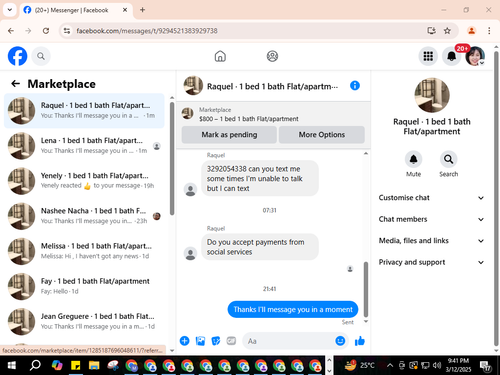The height and width of the screenshot is (375, 500).
Task: Click message 'Do you accept payments from social services'
Action: (260, 247)
